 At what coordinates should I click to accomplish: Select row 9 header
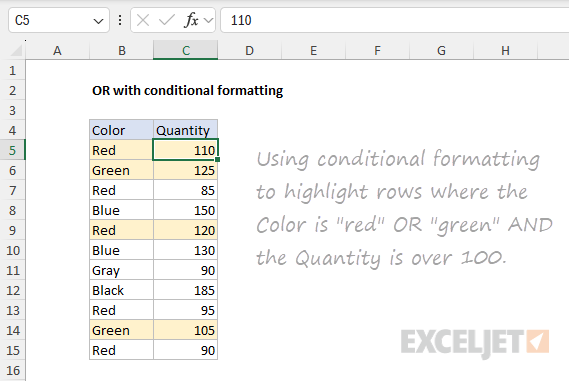pos(13,230)
